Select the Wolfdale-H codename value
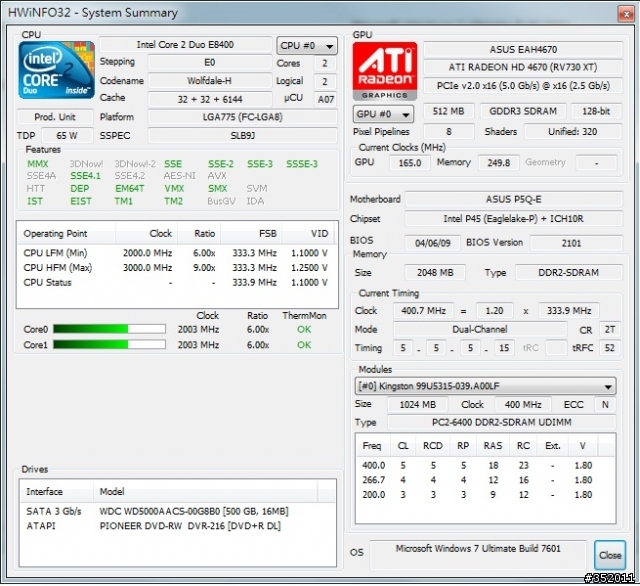 209,81
